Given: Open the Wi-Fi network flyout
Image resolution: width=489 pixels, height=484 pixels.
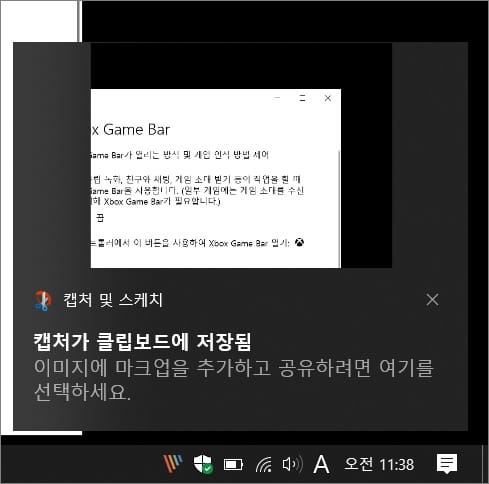Looking at the screenshot, I should click(x=263, y=464).
